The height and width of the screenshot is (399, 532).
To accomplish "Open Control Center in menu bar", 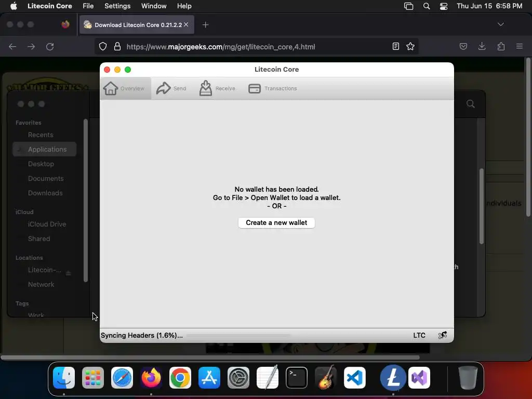I will point(444,6).
